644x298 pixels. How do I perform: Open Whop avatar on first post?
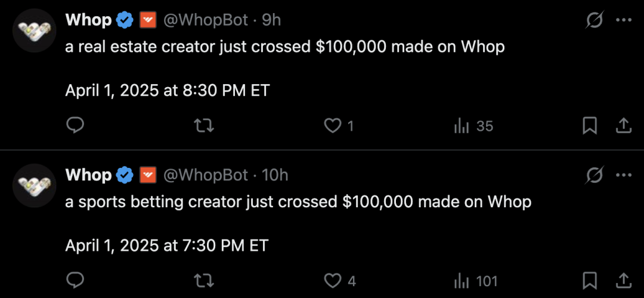[x=34, y=30]
